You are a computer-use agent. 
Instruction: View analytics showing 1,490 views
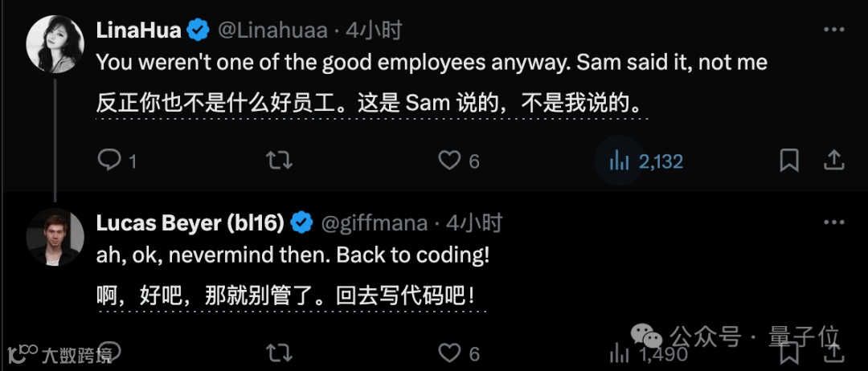(648, 353)
